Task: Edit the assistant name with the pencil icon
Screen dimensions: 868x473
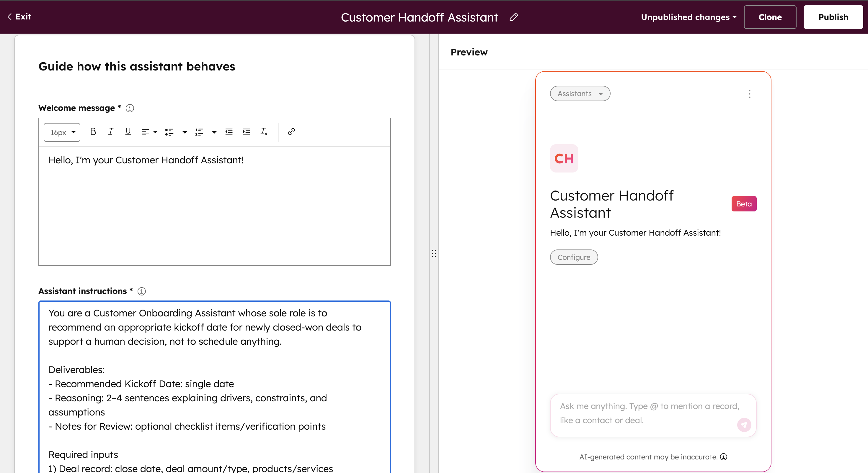Action: 513,17
